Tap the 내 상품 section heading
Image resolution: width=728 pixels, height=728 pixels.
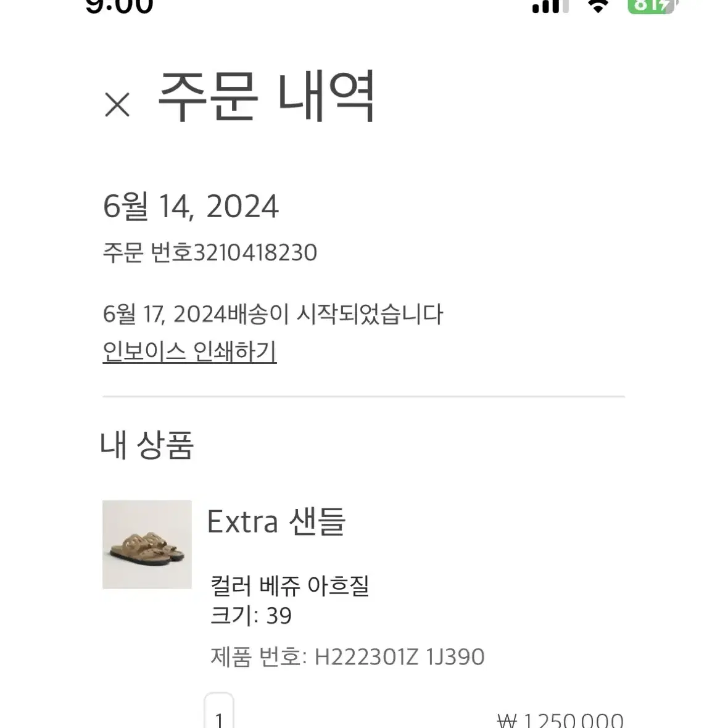[147, 445]
